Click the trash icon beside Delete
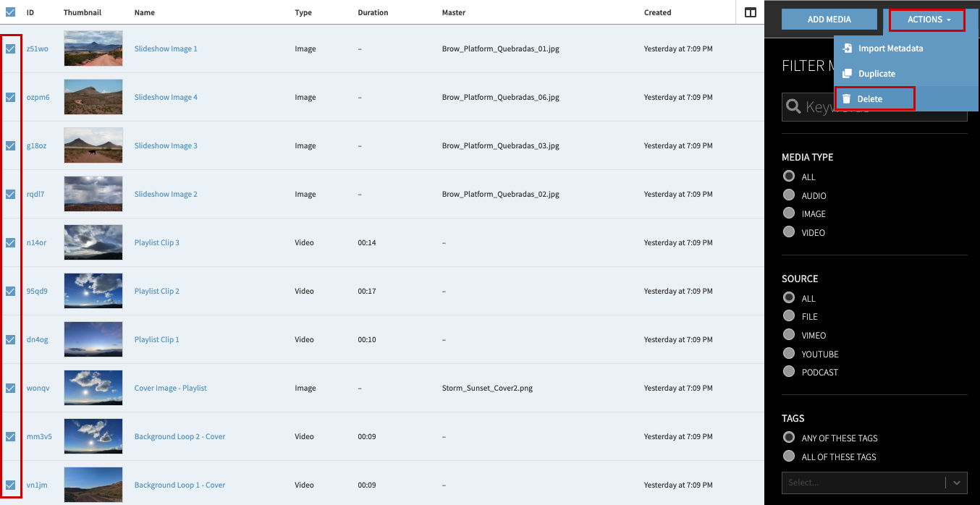The width and height of the screenshot is (980, 505). (846, 98)
